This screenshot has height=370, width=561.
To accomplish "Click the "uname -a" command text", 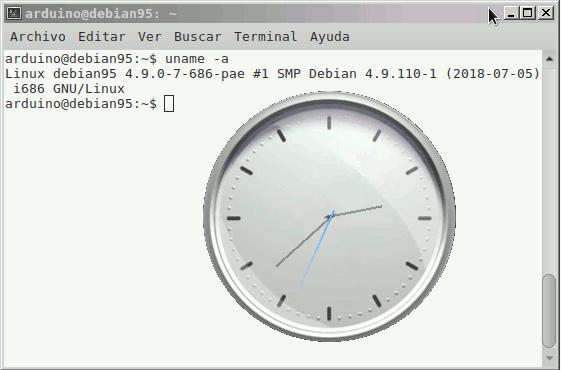I will (196, 59).
